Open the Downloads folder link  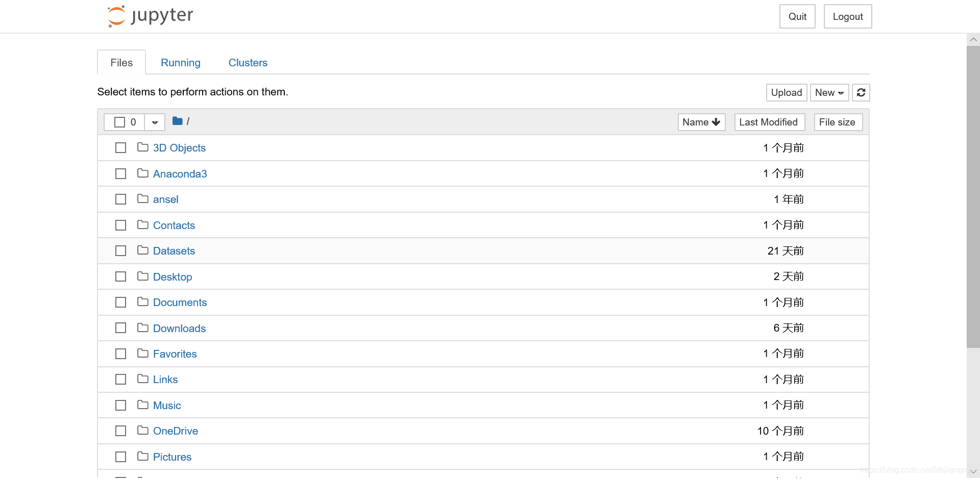179,329
